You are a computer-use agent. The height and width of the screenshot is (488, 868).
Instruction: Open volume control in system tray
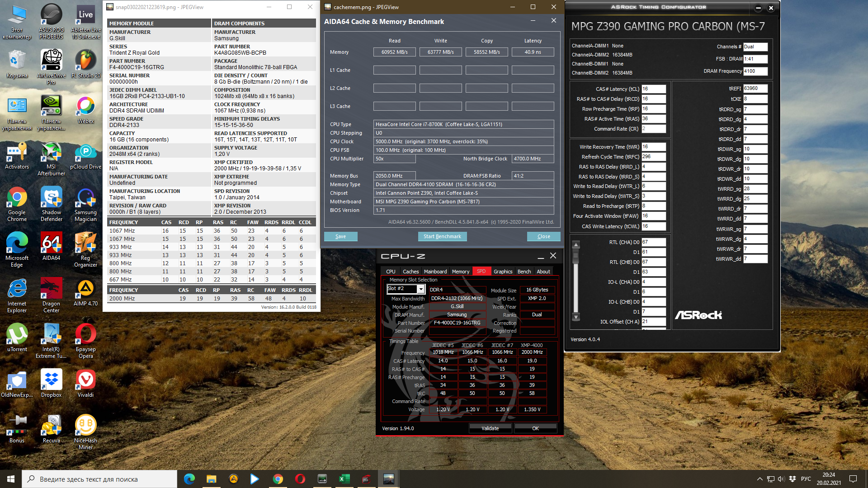pyautogui.click(x=781, y=479)
